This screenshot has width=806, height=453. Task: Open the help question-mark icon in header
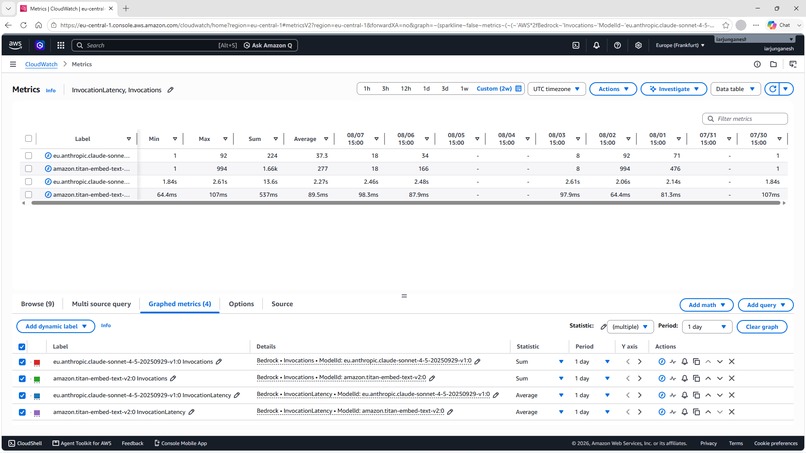click(x=617, y=45)
